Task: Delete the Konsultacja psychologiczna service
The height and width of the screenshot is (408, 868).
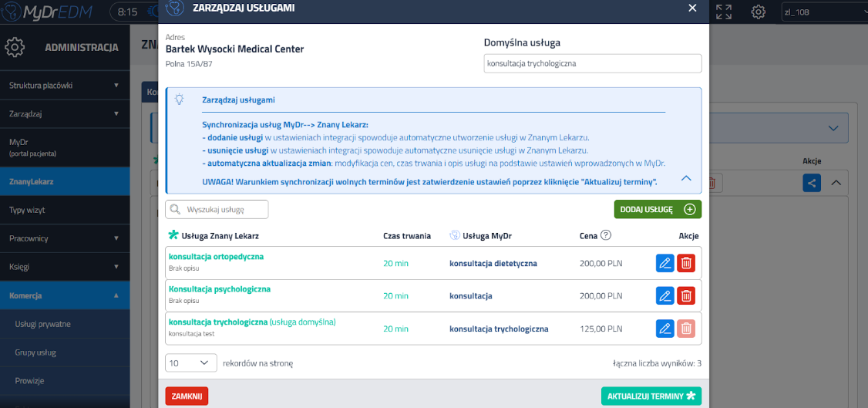Action: (x=686, y=295)
